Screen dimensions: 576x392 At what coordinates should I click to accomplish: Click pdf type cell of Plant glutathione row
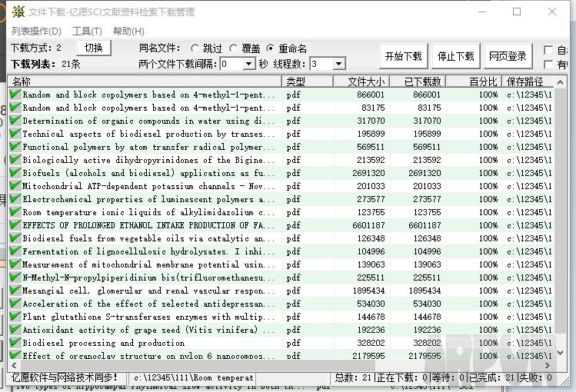(x=294, y=317)
